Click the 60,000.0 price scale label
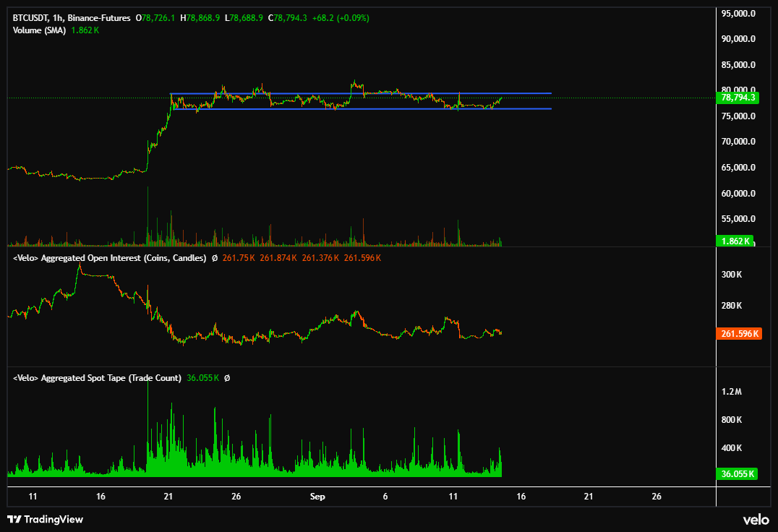This screenshot has height=532, width=778. point(738,194)
